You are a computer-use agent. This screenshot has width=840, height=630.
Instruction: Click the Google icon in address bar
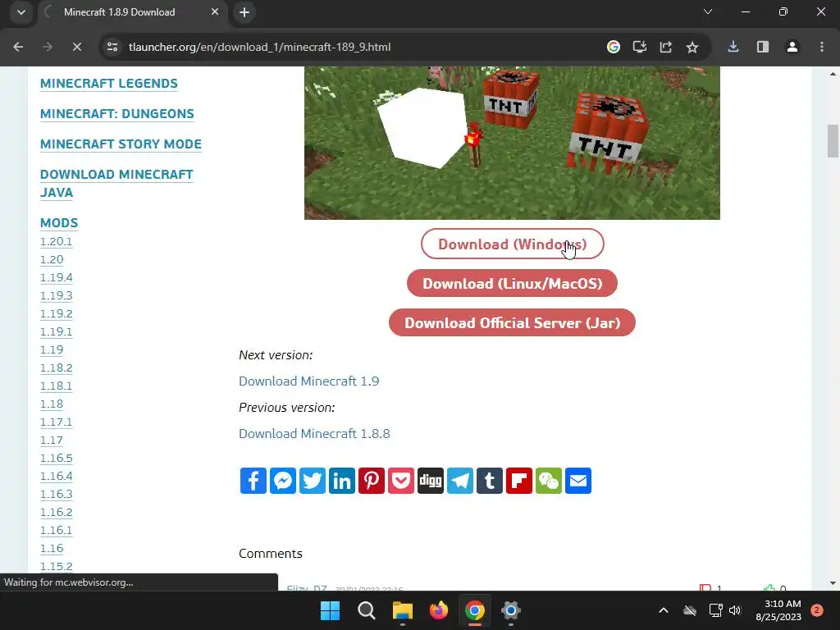(x=614, y=47)
